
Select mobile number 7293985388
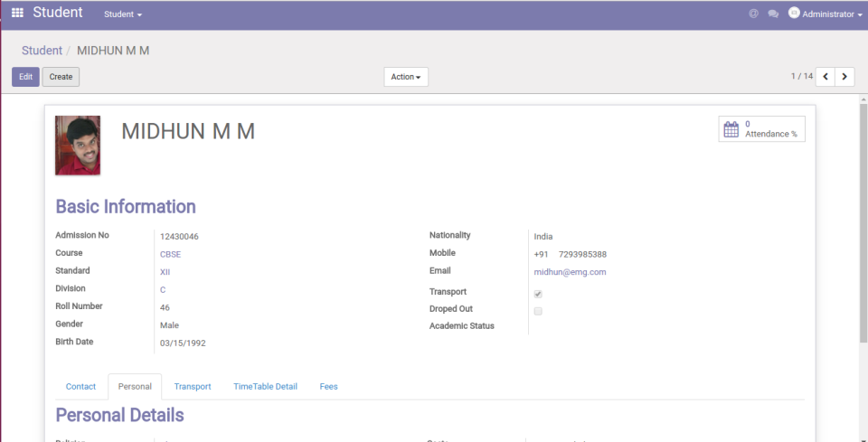point(583,255)
